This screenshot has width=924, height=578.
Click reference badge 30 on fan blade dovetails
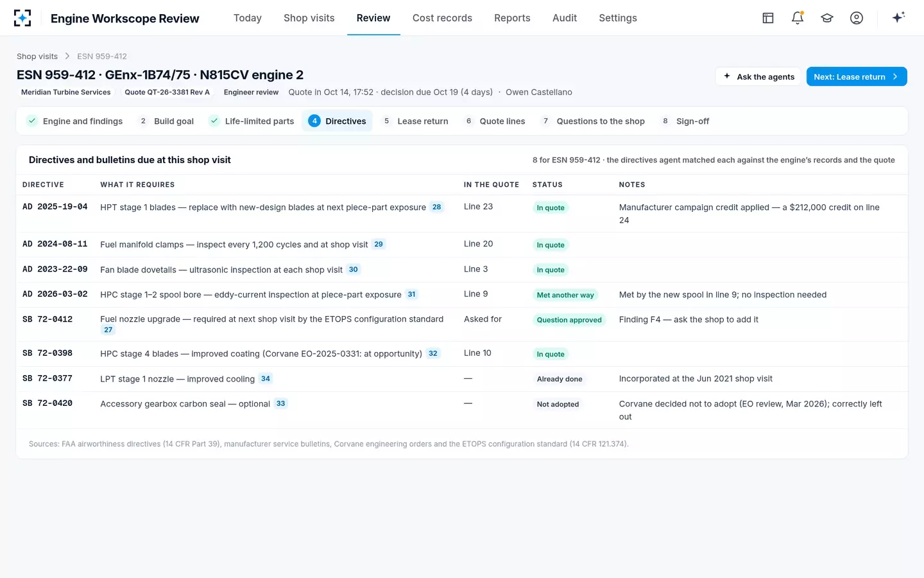pyautogui.click(x=354, y=269)
